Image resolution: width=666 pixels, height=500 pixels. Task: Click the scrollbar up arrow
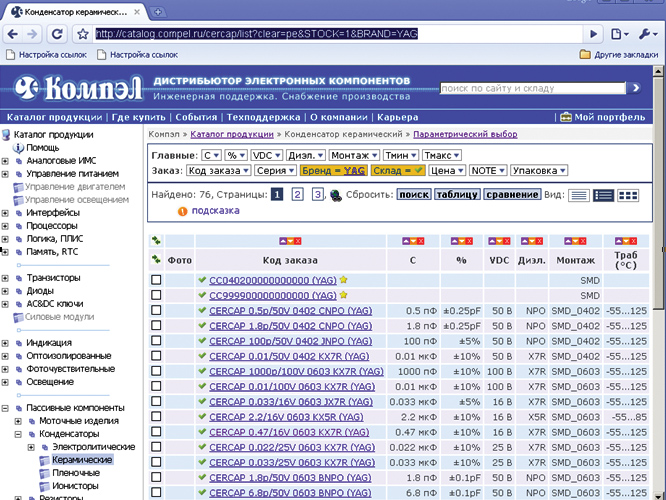[x=658, y=71]
